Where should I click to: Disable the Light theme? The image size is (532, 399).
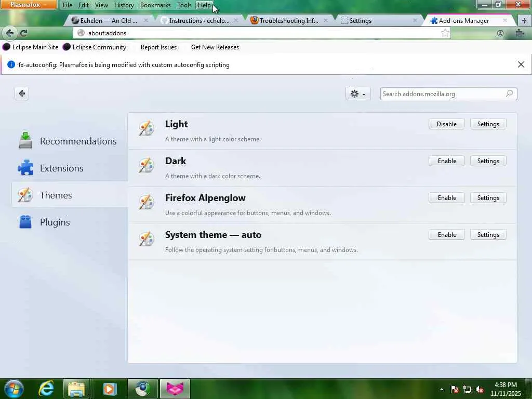point(446,124)
